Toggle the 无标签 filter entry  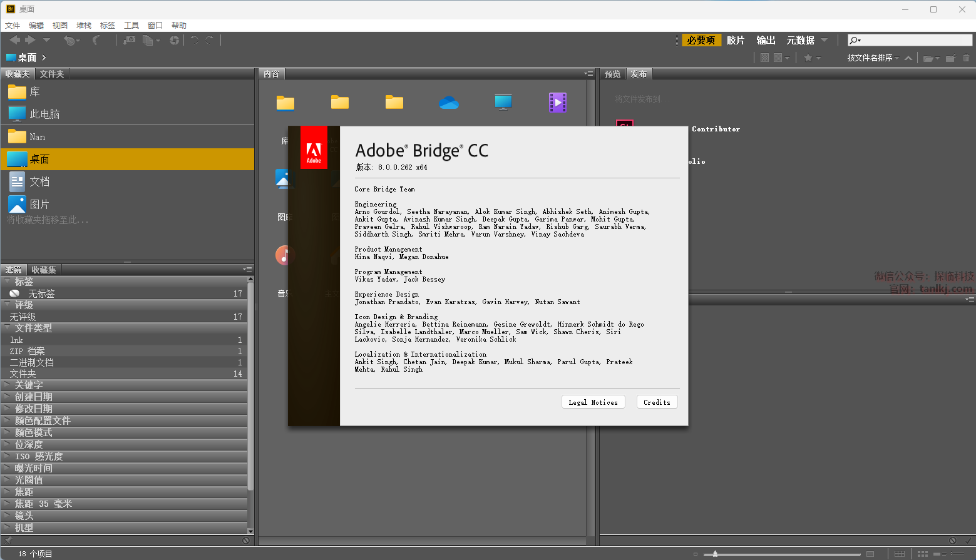coord(41,293)
